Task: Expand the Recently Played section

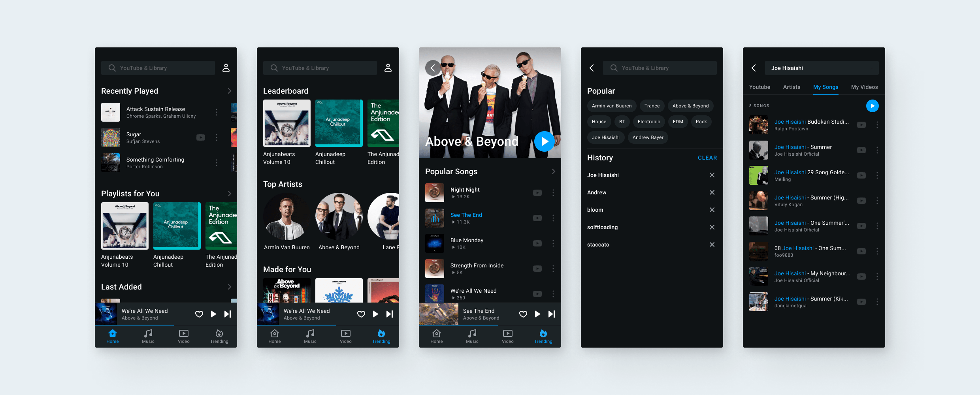Action: pyautogui.click(x=230, y=91)
